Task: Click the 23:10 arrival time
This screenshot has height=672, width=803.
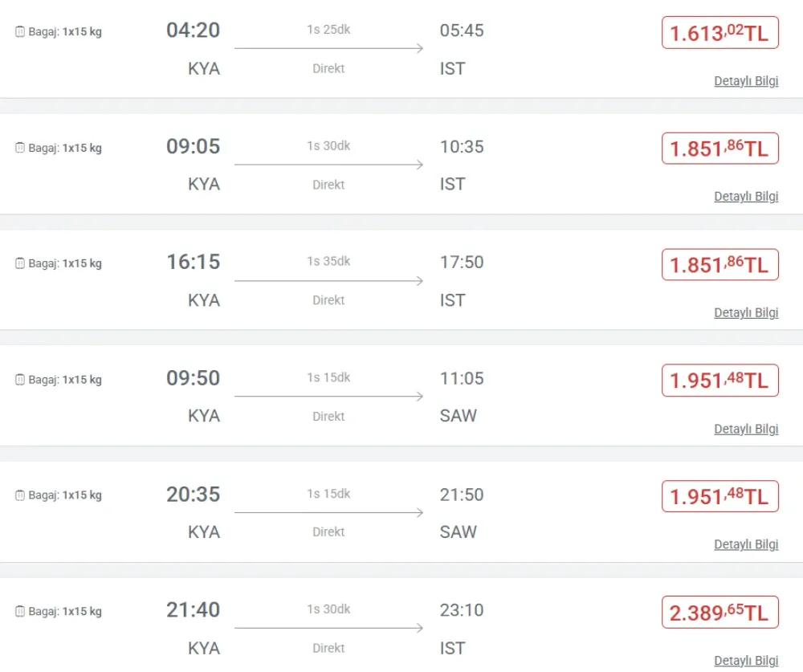Action: coord(462,610)
